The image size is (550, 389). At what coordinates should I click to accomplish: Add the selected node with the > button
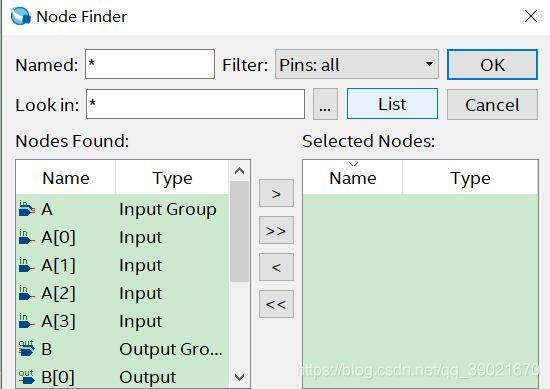(276, 193)
